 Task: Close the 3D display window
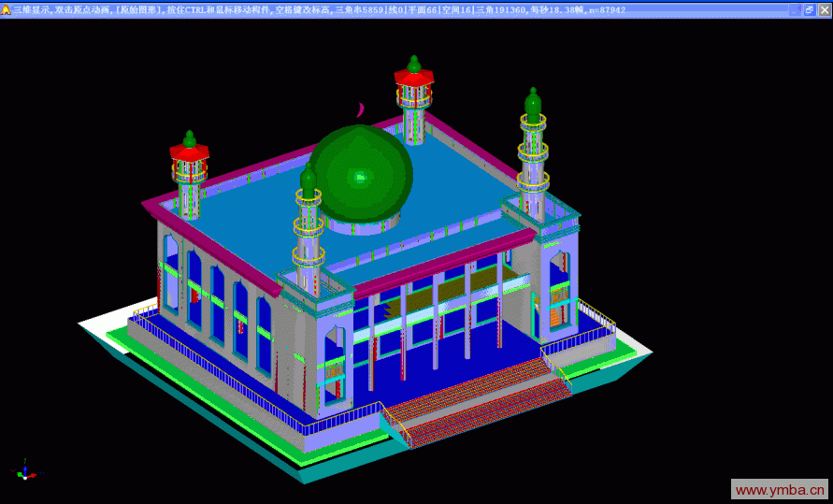click(825, 9)
